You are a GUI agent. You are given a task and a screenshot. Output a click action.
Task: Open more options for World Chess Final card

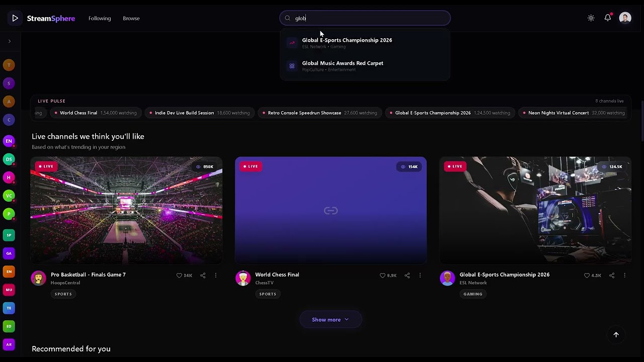click(x=420, y=276)
